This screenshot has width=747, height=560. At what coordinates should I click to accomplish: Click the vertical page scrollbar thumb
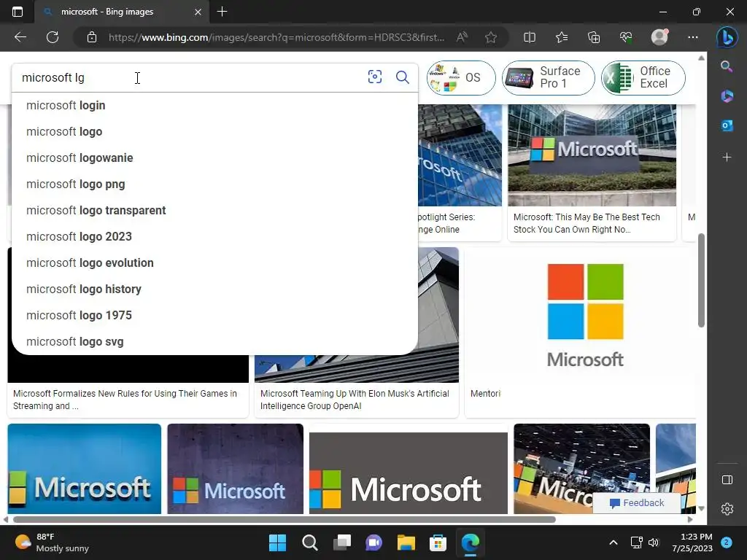tap(701, 280)
